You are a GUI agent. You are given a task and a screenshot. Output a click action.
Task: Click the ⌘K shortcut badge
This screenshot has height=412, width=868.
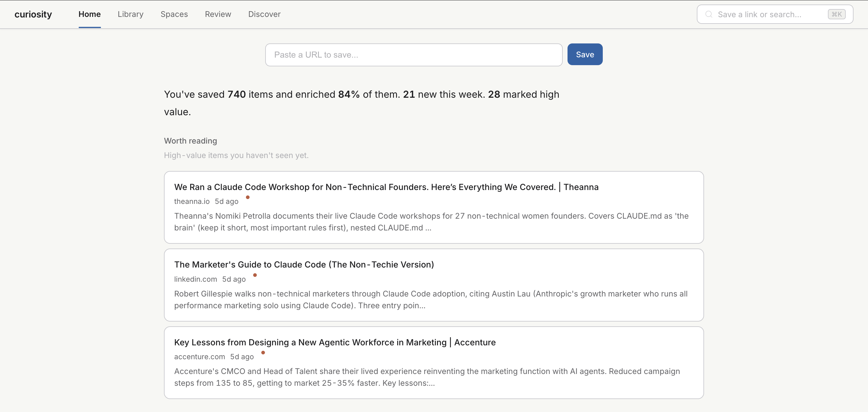(x=836, y=14)
